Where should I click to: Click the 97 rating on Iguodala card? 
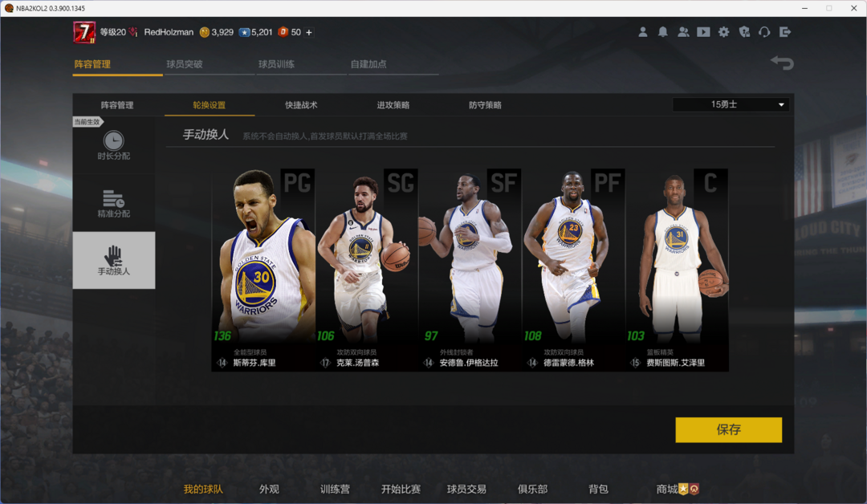pyautogui.click(x=431, y=335)
